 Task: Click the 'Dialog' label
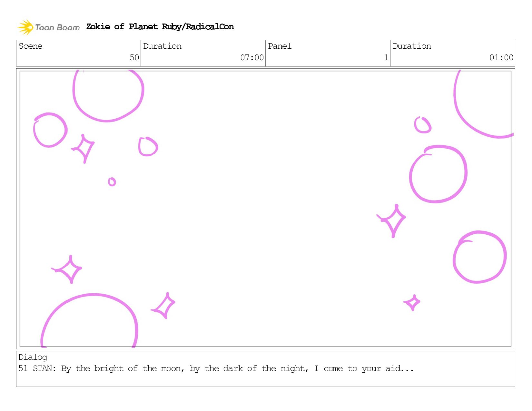click(x=33, y=357)
